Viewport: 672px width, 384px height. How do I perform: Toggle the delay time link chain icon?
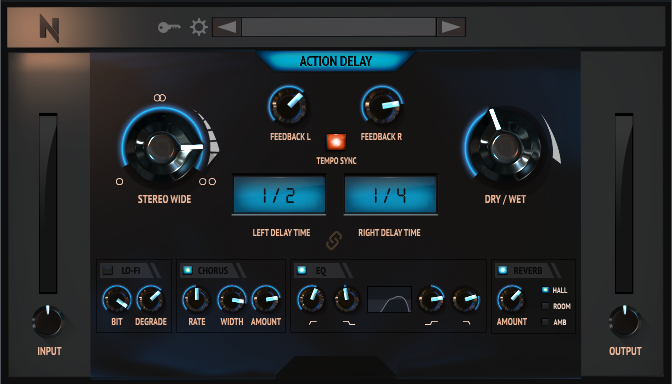coord(334,240)
